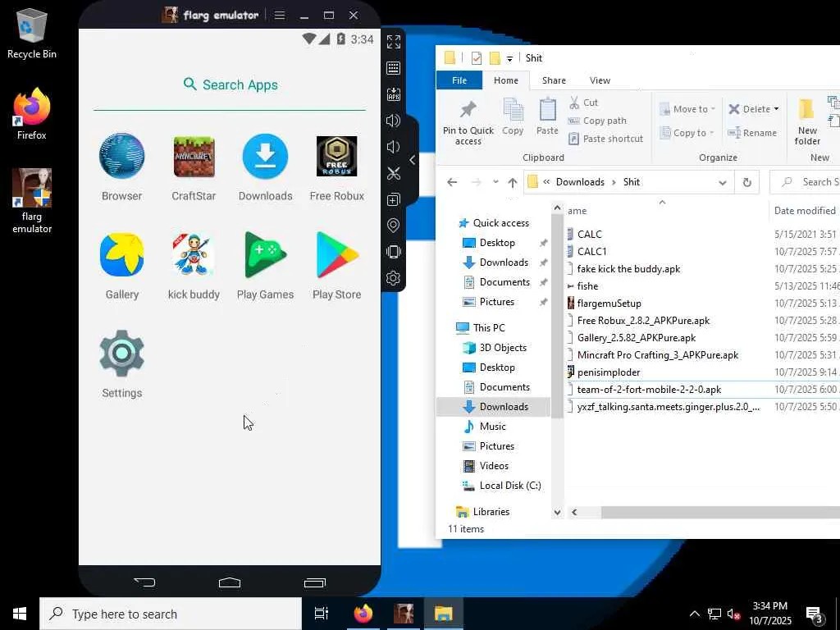The height and width of the screenshot is (630, 840).
Task: Open the Move to dropdown
Action: (687, 109)
